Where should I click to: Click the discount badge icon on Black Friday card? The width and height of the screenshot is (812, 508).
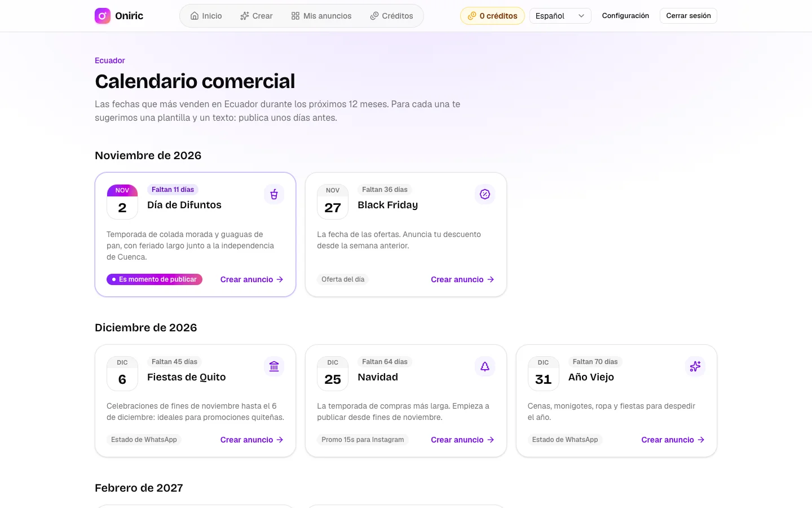pos(485,194)
